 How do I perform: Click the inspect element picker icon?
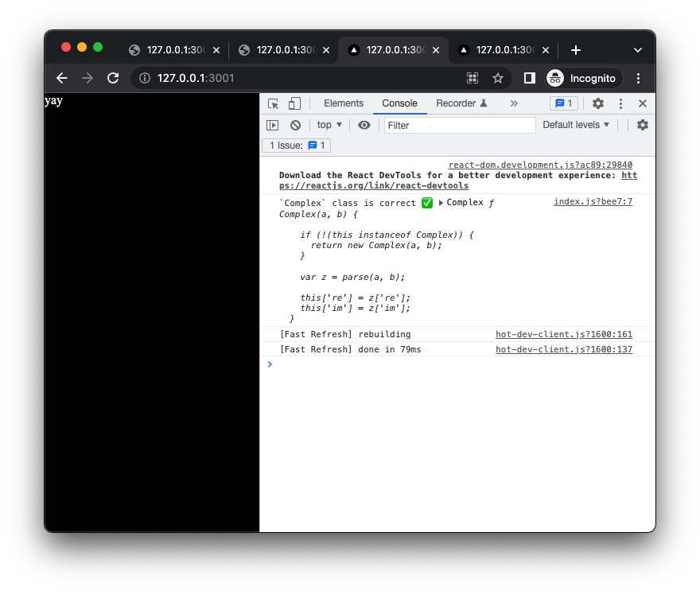point(273,103)
